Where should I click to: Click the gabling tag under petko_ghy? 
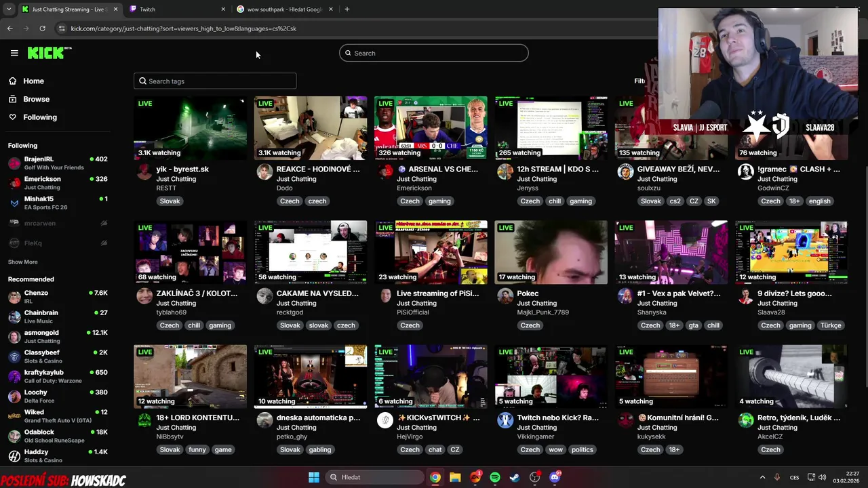(x=319, y=449)
